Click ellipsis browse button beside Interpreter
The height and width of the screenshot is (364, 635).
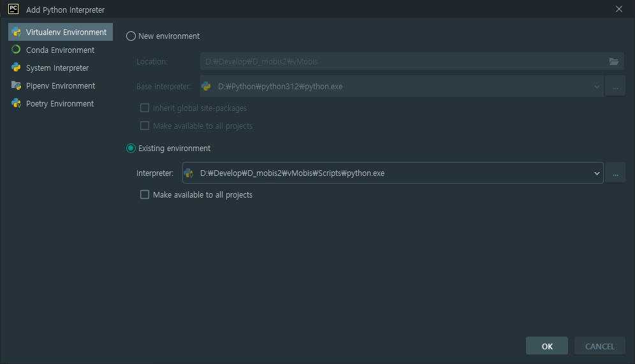pyautogui.click(x=615, y=173)
